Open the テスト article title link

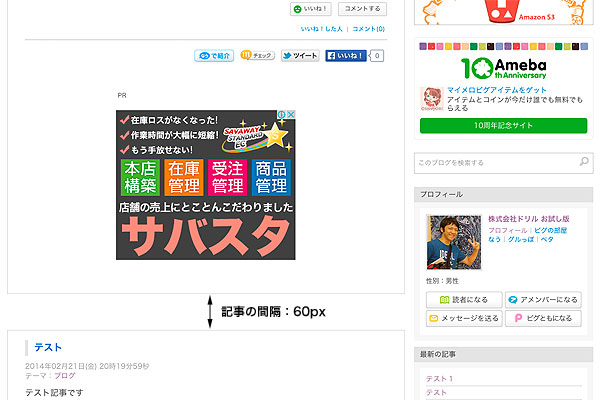(48, 347)
